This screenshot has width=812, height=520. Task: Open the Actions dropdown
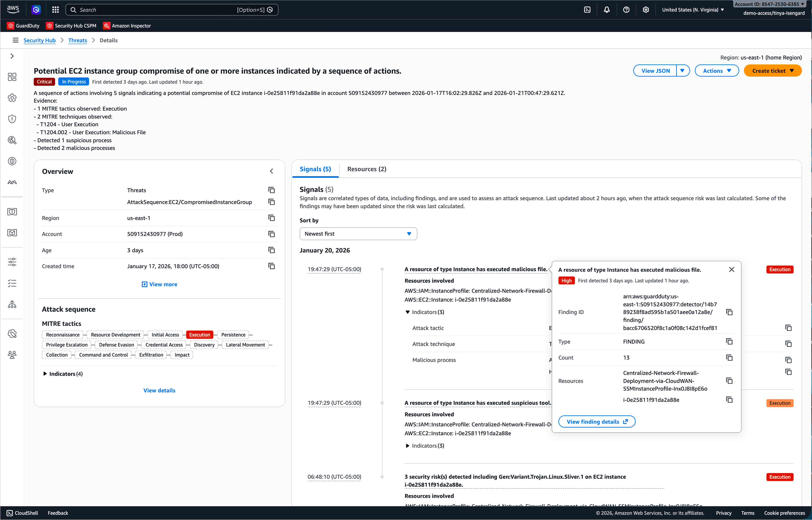point(717,70)
